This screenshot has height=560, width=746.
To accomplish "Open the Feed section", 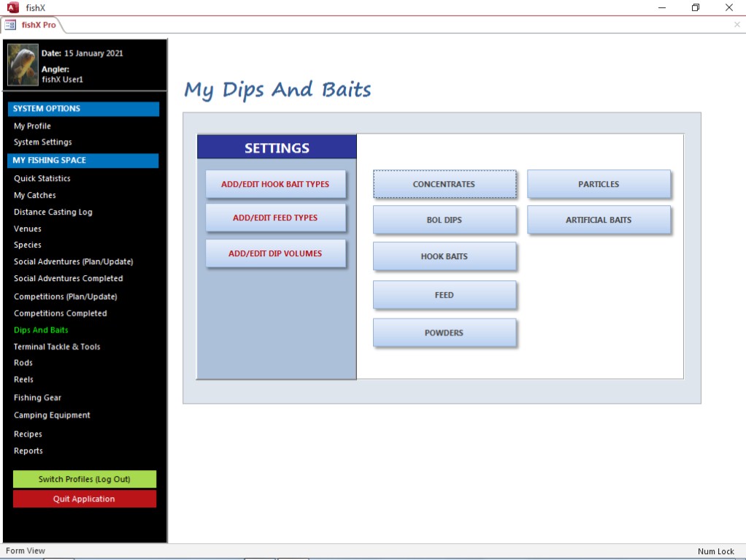I will [444, 295].
